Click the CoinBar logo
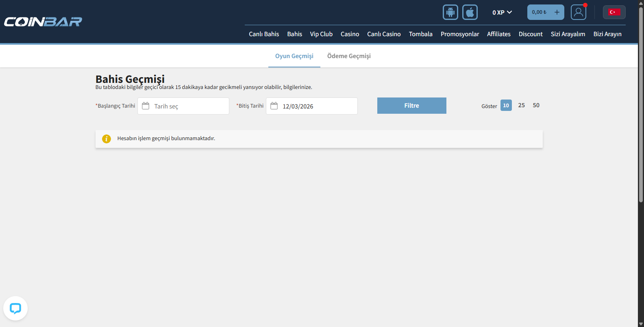 pos(43,22)
